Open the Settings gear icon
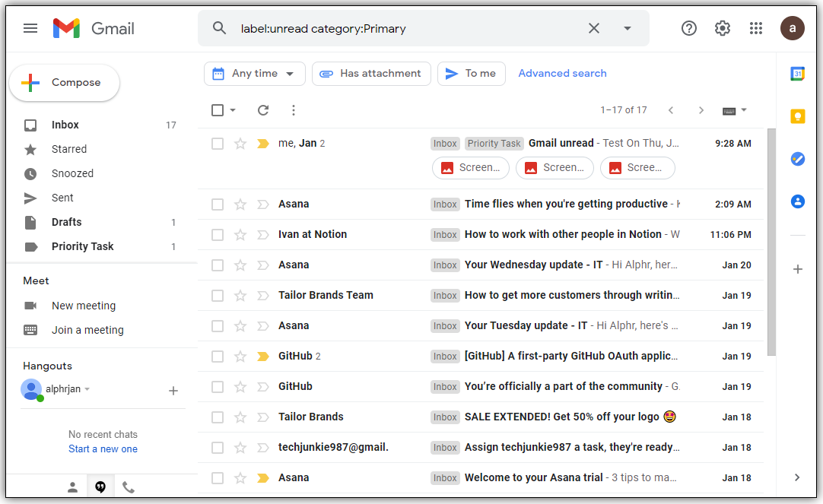Viewport: 823px width, 504px height. (723, 28)
